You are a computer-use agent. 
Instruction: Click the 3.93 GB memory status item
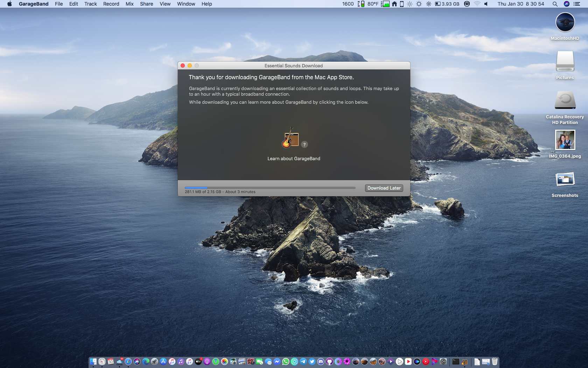click(x=447, y=4)
